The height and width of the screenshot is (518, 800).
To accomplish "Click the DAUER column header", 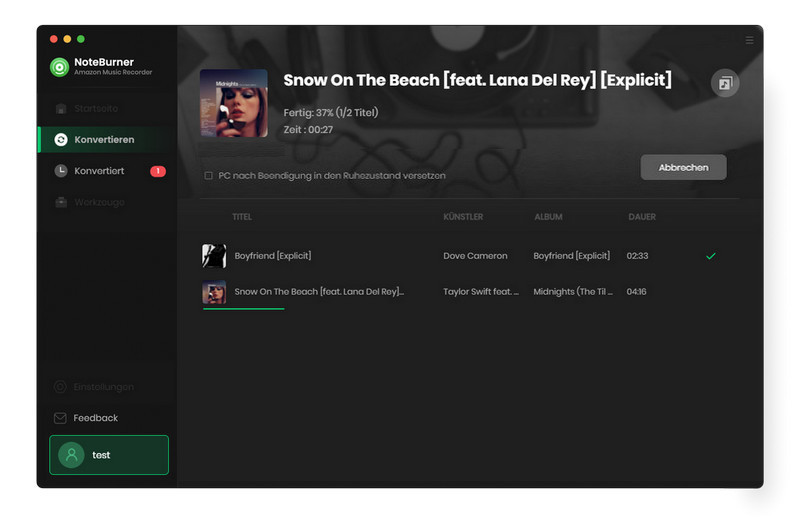I will pos(642,217).
